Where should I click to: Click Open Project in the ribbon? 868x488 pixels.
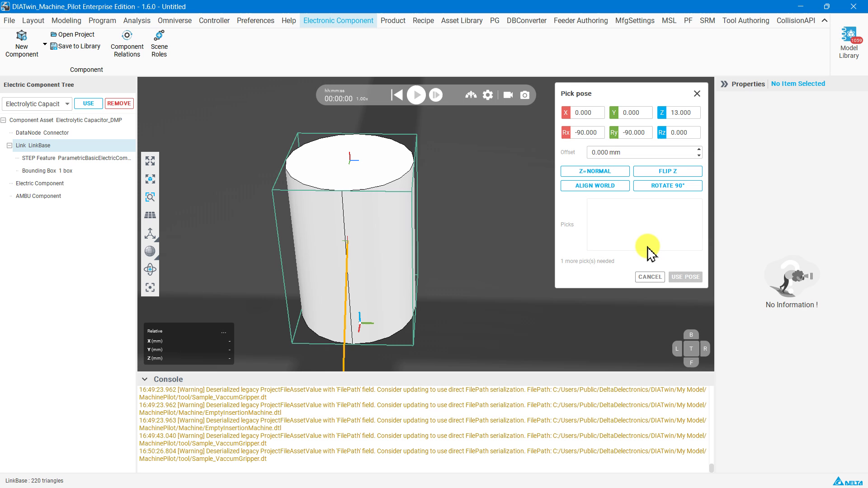point(72,34)
